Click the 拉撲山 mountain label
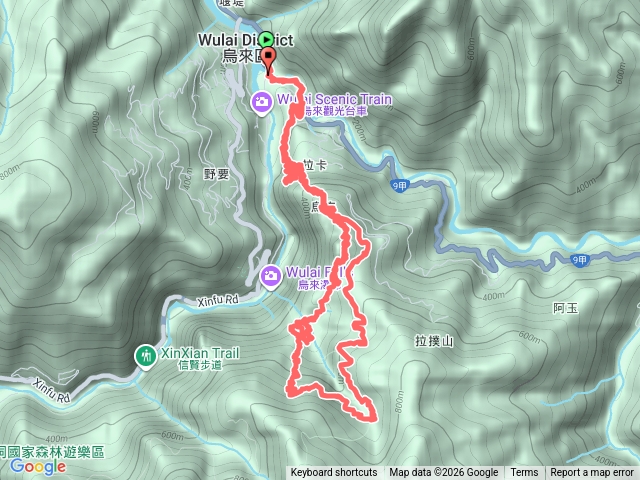The height and width of the screenshot is (480, 640). click(434, 341)
